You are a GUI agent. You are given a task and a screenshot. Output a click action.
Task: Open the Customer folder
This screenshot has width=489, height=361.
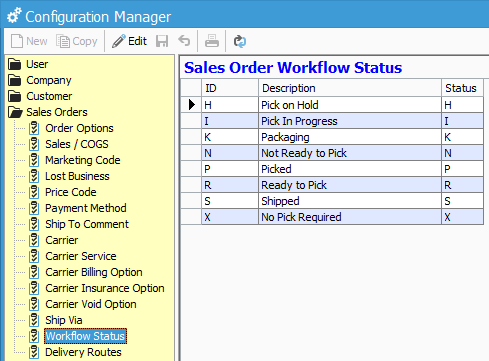[x=49, y=96]
